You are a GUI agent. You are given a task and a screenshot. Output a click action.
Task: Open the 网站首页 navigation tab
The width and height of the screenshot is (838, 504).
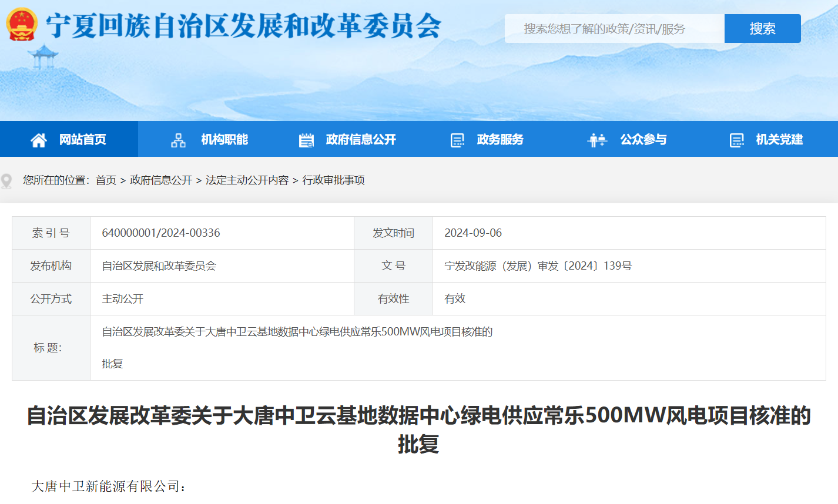click(69, 139)
